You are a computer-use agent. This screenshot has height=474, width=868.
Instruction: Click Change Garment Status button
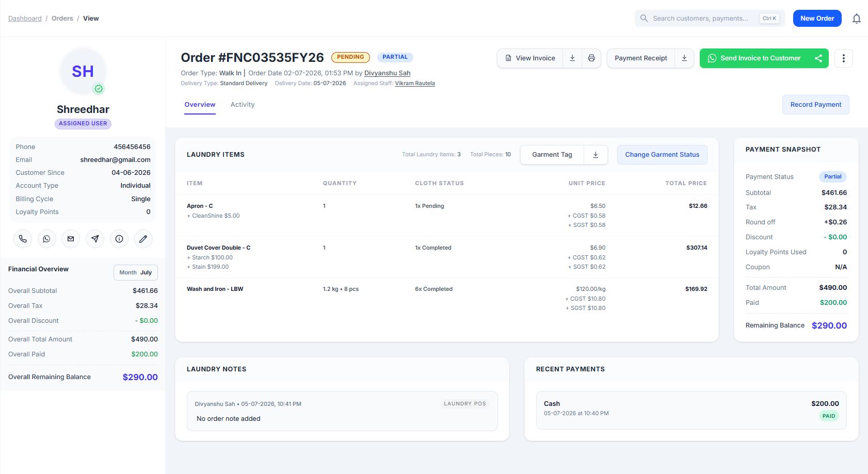[662, 155]
